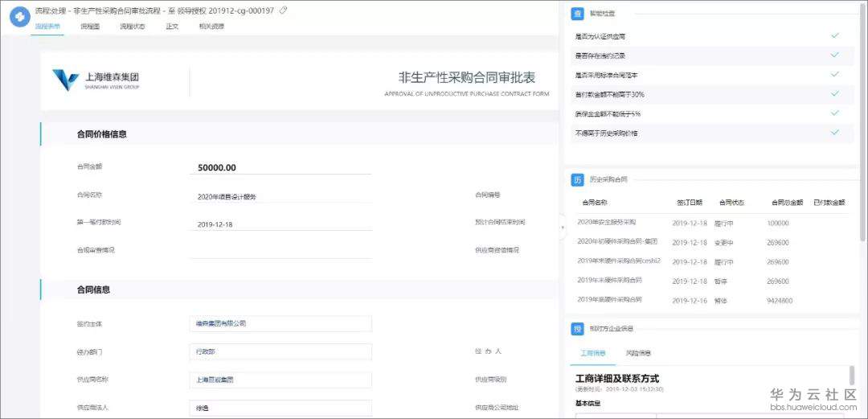Click the 已付款金额 column header

(x=829, y=203)
